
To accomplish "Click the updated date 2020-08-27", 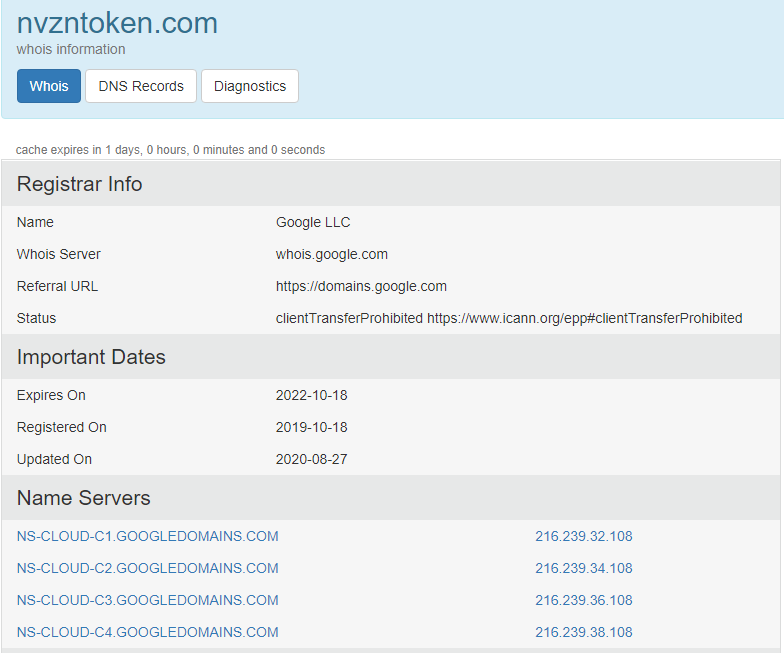I will 312,459.
